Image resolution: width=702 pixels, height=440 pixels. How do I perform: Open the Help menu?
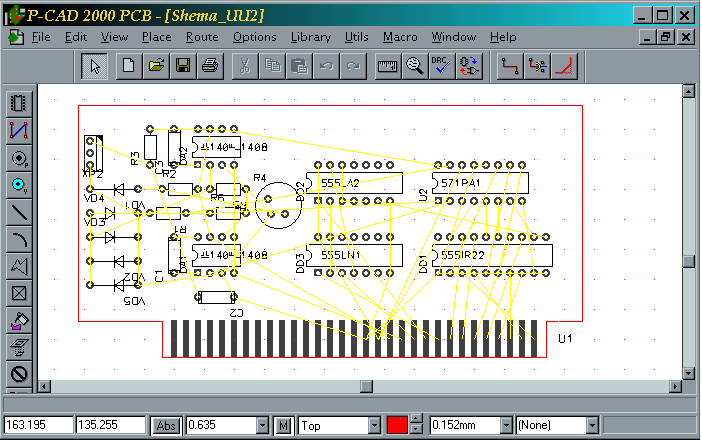coord(503,37)
